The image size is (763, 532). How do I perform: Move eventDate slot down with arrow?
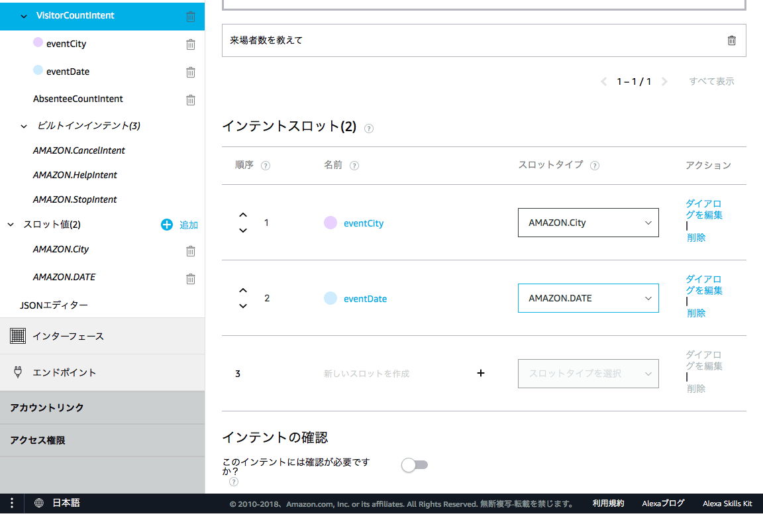click(243, 305)
